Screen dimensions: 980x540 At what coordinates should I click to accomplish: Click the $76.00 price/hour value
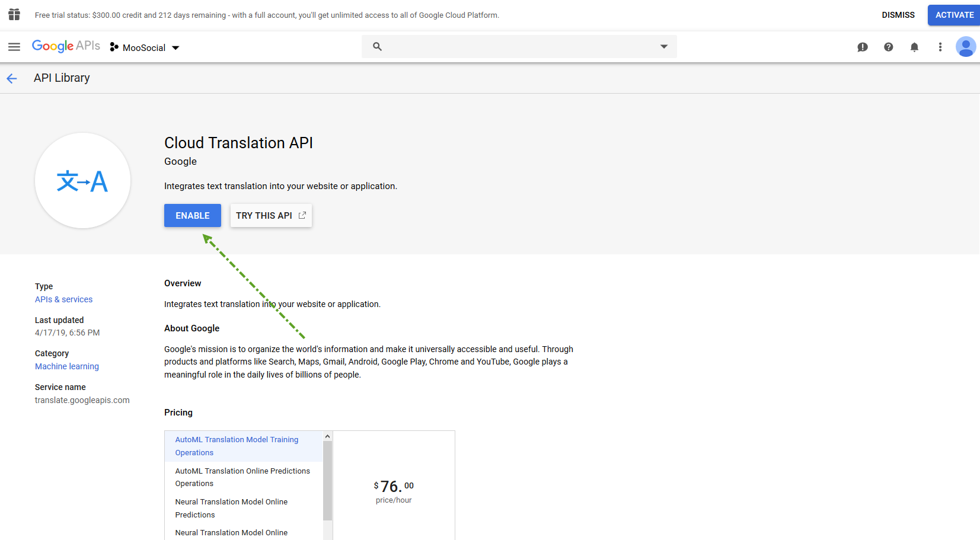tap(394, 491)
